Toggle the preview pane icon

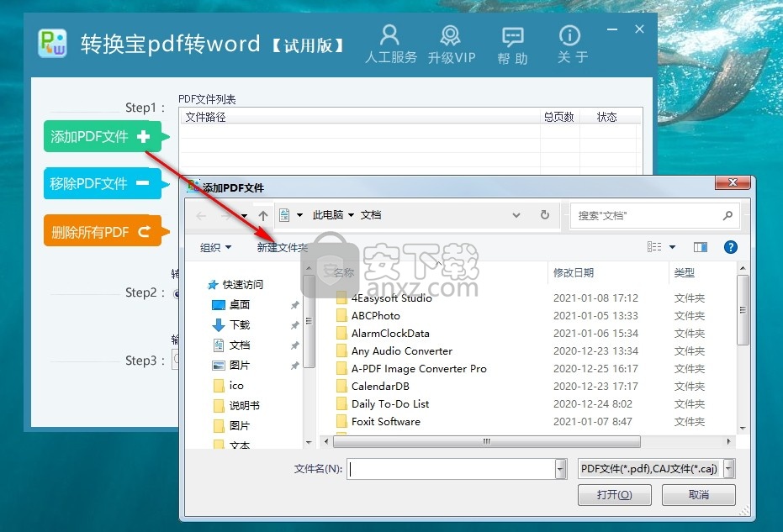[x=700, y=246]
